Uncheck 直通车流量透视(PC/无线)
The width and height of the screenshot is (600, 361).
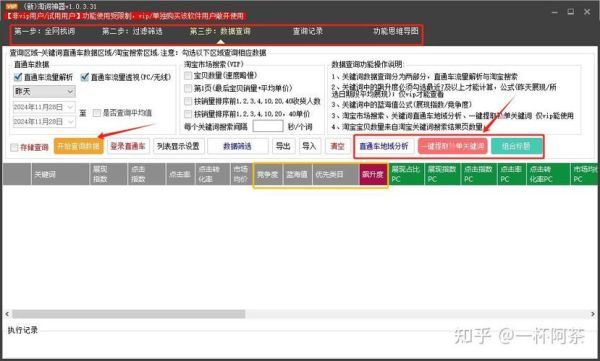[85, 77]
